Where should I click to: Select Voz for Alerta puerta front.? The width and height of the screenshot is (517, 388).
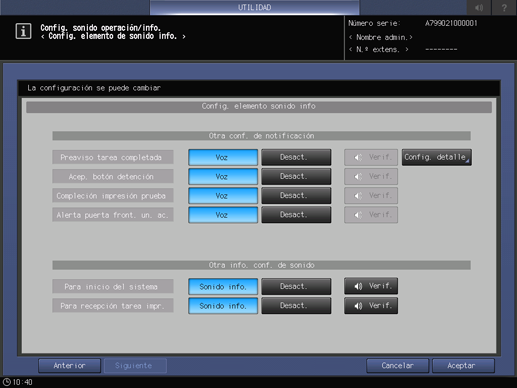(223, 215)
